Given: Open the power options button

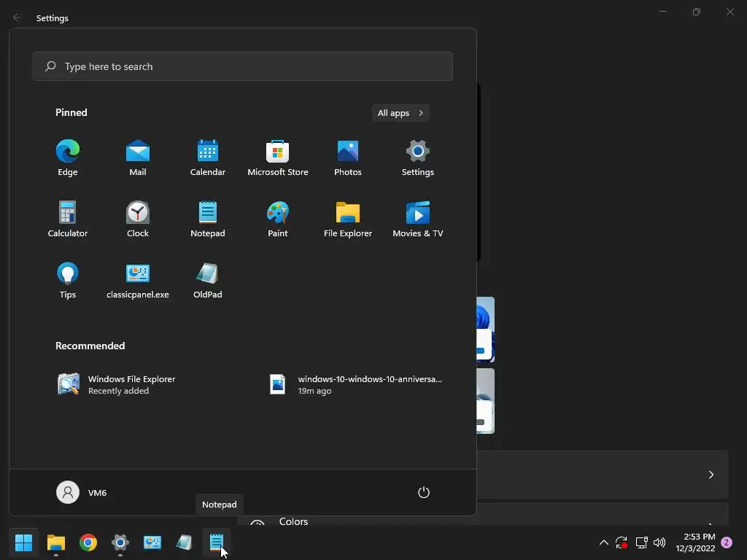Looking at the screenshot, I should (x=424, y=492).
